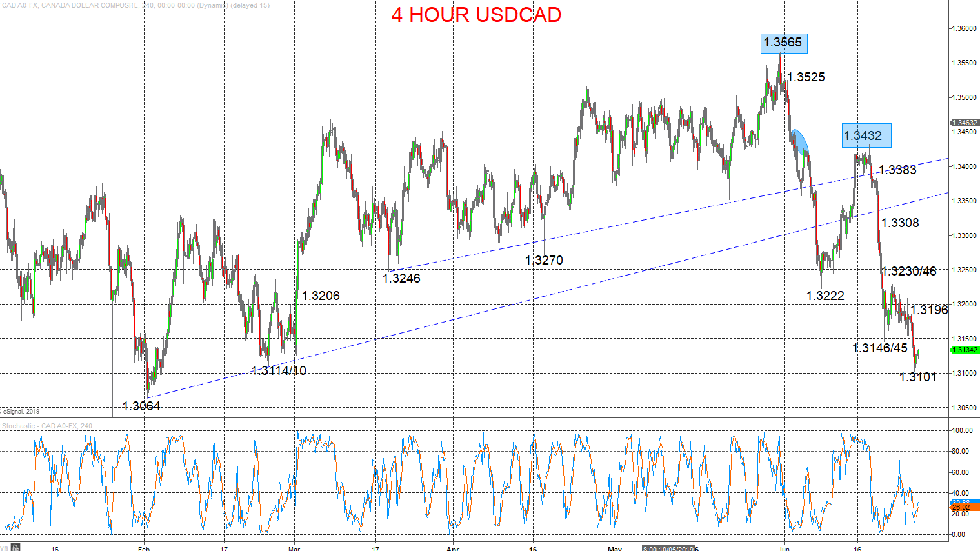Select the lower blue dashed trendline from 1.3064
Screen dimensions: 980x551
(548, 296)
